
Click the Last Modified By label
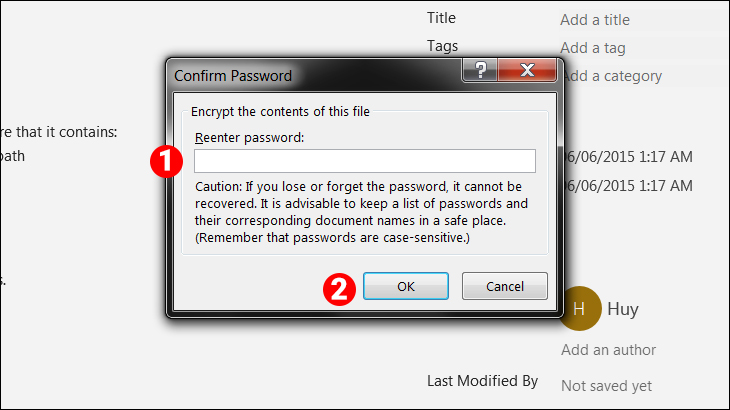(x=482, y=381)
